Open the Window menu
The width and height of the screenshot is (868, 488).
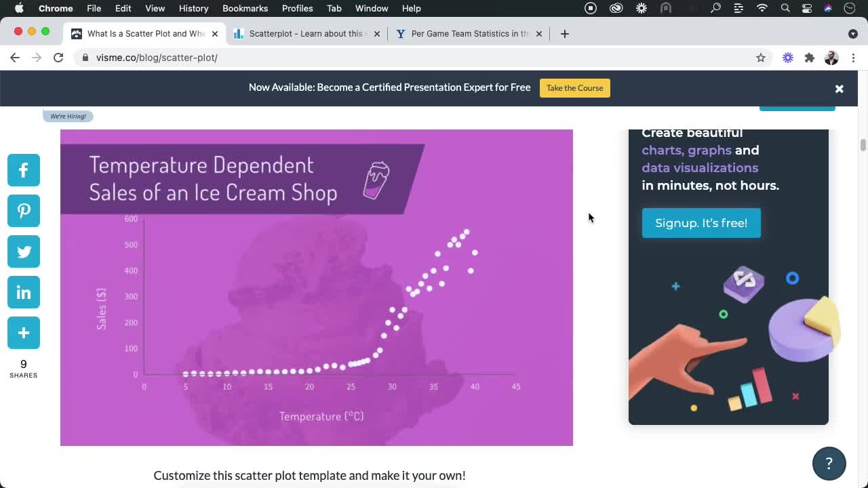[x=372, y=8]
